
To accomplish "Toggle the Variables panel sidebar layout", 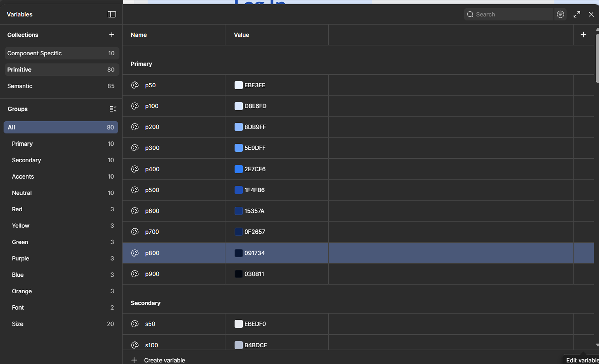I will tap(112, 14).
